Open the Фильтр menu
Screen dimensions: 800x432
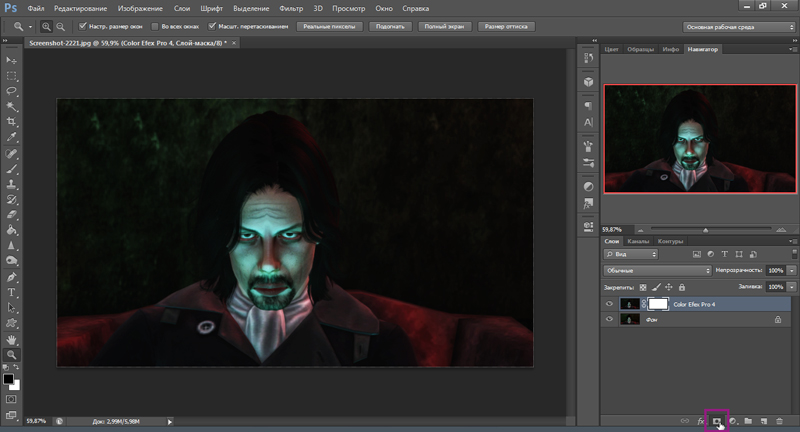[x=291, y=9]
